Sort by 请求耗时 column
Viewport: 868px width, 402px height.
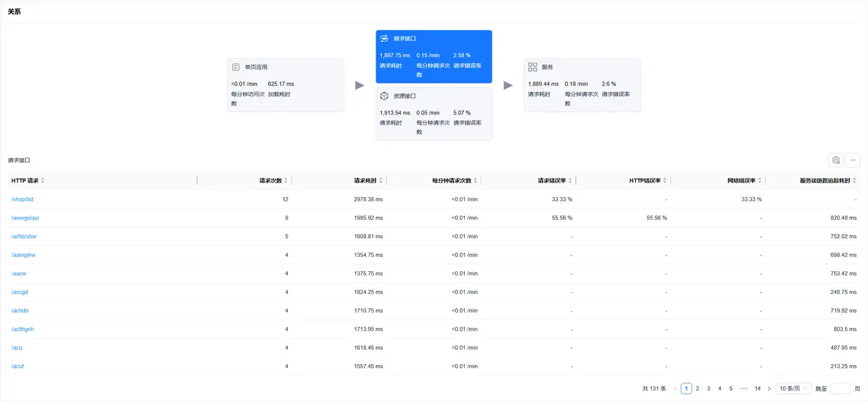[x=380, y=180]
